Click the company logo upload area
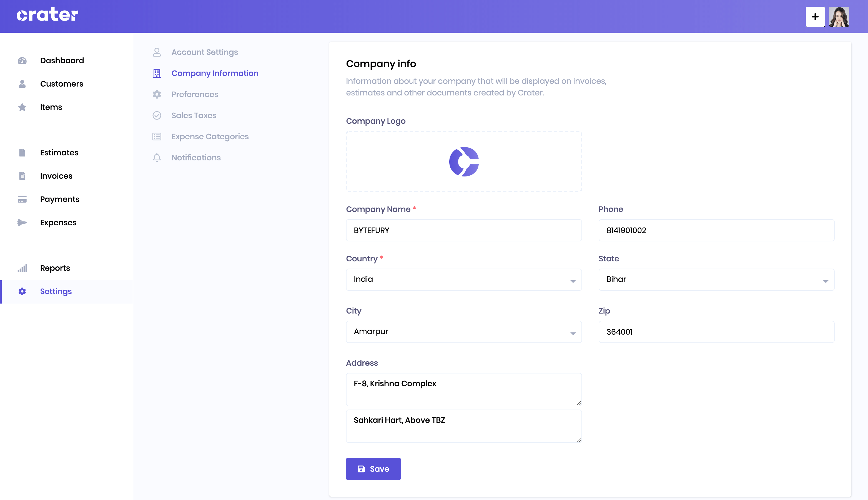 click(464, 161)
